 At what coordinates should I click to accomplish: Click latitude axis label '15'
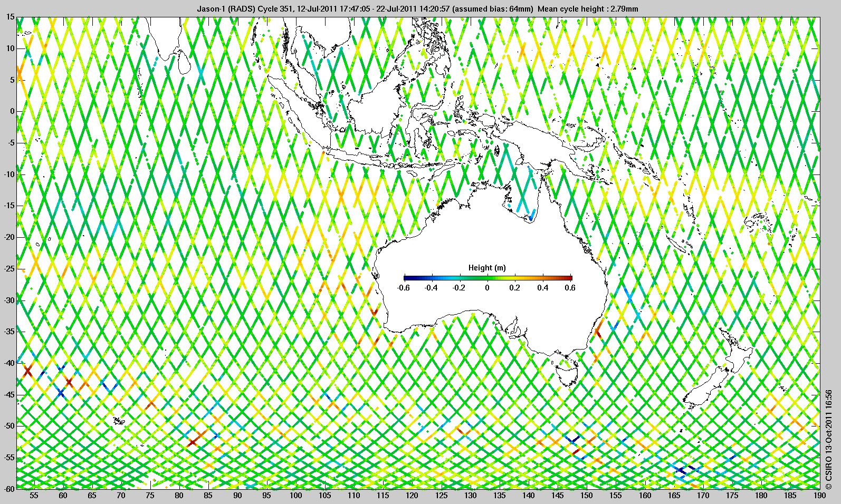(11, 17)
